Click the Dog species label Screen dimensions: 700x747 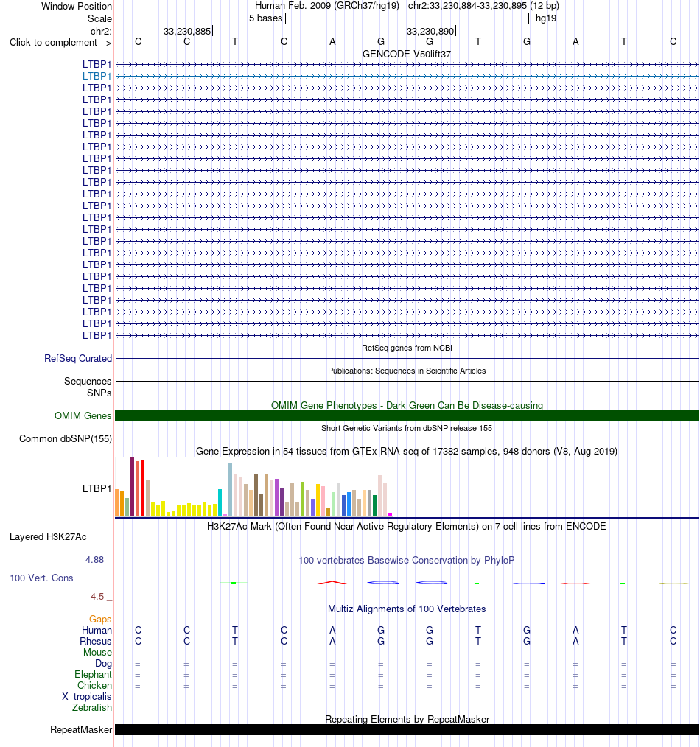pyautogui.click(x=103, y=664)
